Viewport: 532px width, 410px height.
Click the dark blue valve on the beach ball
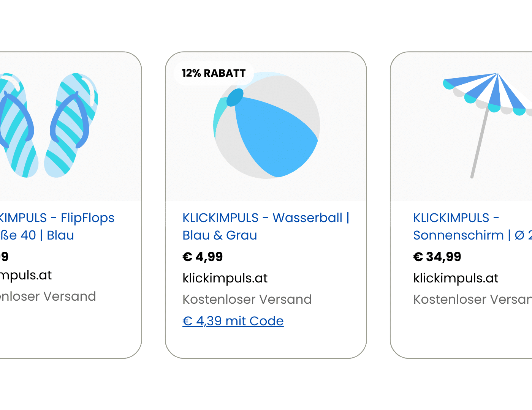coord(235,98)
